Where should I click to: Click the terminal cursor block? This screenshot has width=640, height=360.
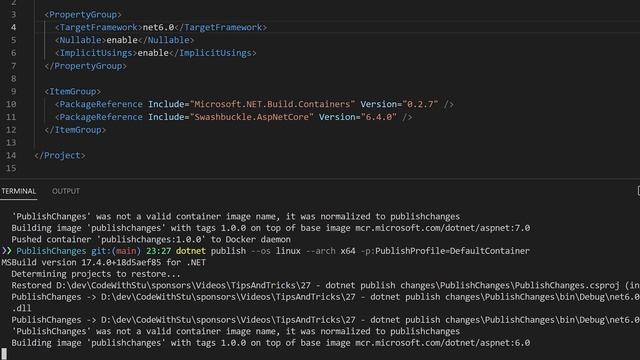point(4,354)
